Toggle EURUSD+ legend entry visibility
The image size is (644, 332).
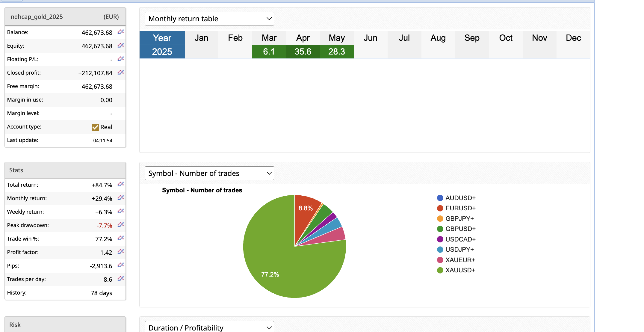[460, 208]
